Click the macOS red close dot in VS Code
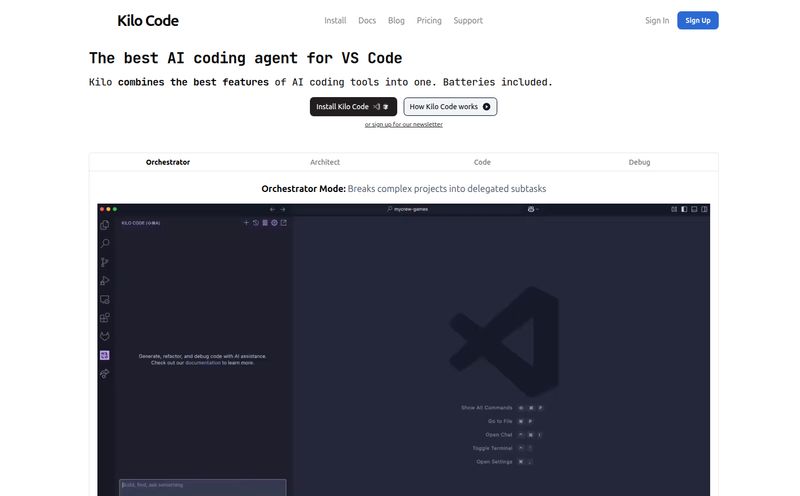Viewport: 800px width, 496px height. [102, 209]
